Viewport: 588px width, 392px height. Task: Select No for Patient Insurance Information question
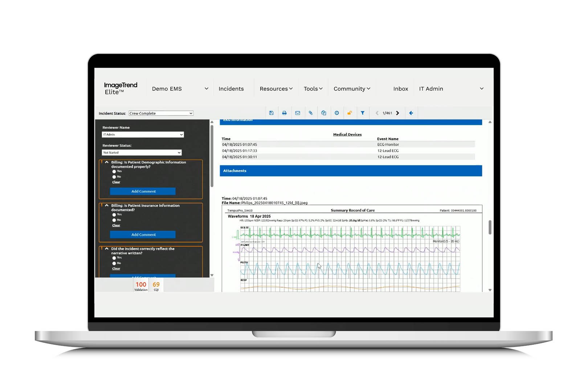tap(114, 220)
